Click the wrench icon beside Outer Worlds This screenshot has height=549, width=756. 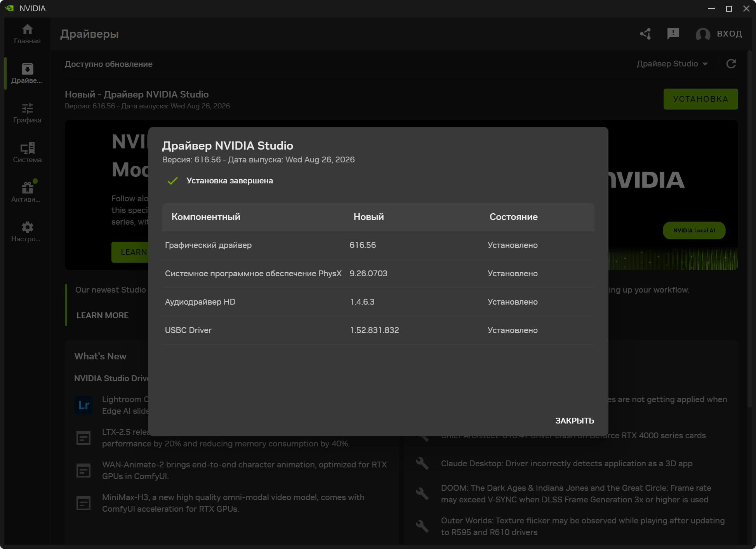[422, 526]
